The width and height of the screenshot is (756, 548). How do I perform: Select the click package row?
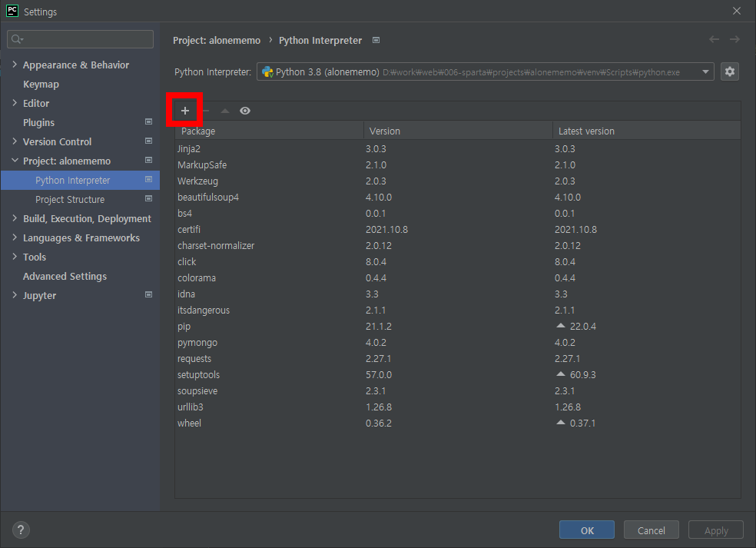pyautogui.click(x=458, y=261)
